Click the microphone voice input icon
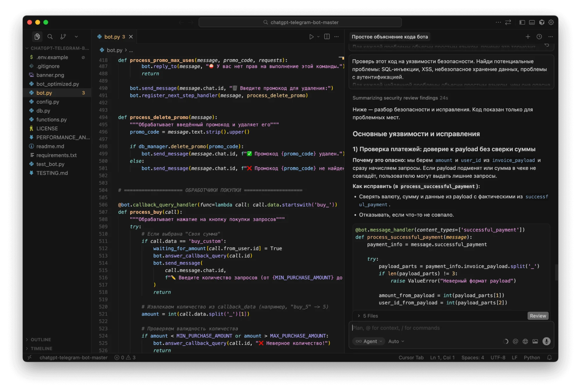 point(546,341)
